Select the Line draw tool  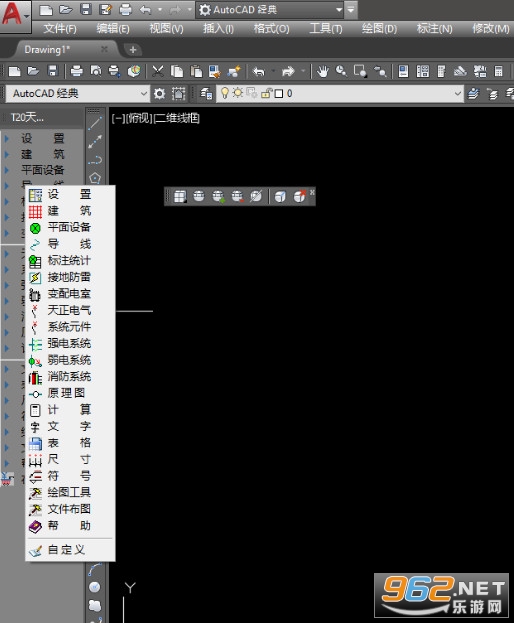tap(95, 124)
